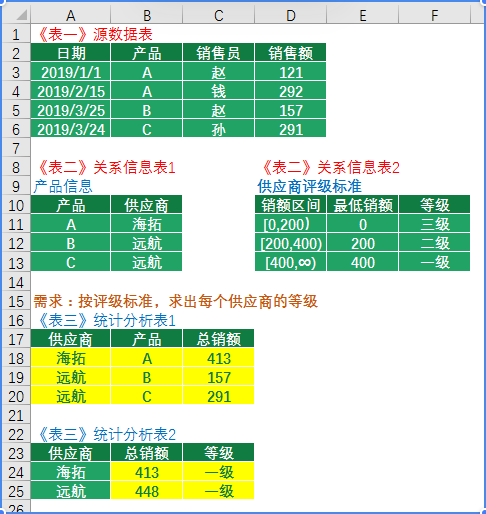
Task: Click the 三级 grade cell
Action: pos(435,224)
